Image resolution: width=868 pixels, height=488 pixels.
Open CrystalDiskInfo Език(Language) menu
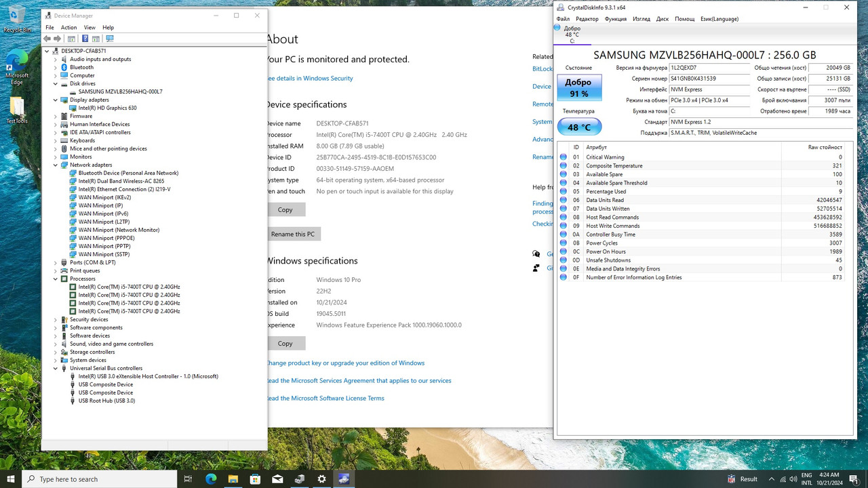click(719, 19)
